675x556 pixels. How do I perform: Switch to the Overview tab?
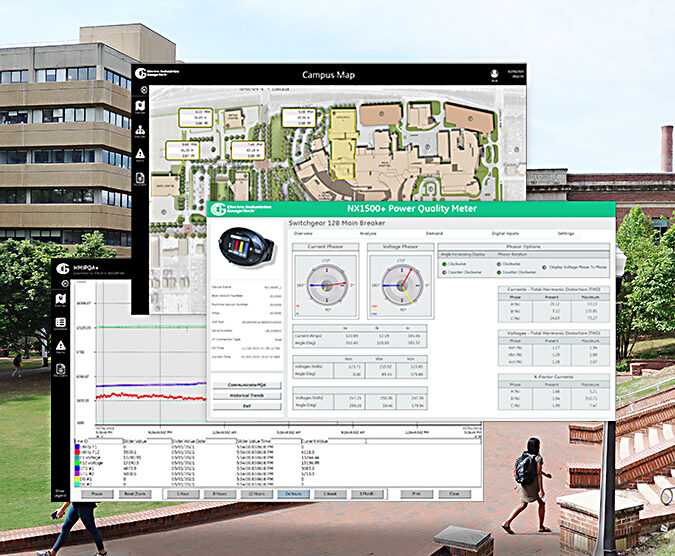[x=303, y=233]
